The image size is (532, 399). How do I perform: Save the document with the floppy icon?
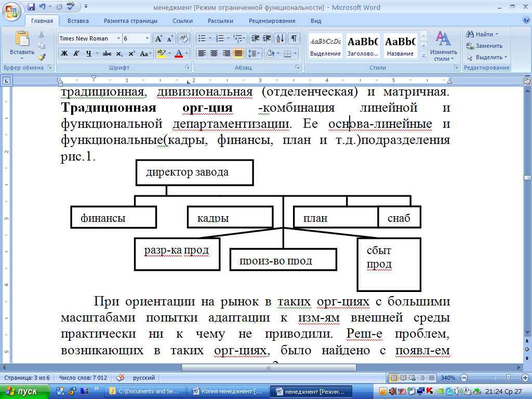tap(31, 7)
